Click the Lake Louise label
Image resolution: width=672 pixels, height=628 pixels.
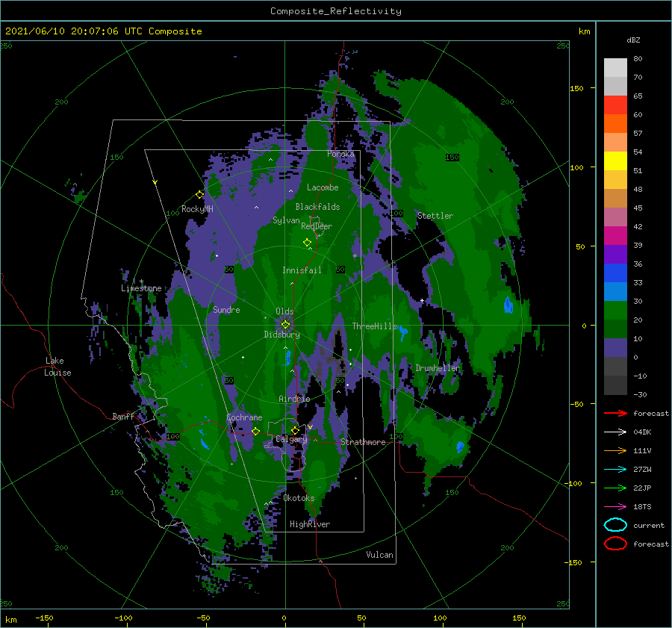57,367
